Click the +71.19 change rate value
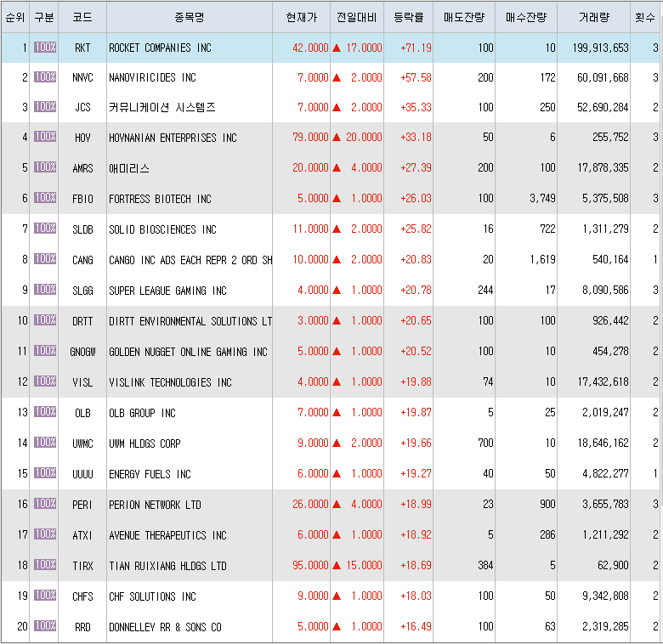 (x=416, y=48)
